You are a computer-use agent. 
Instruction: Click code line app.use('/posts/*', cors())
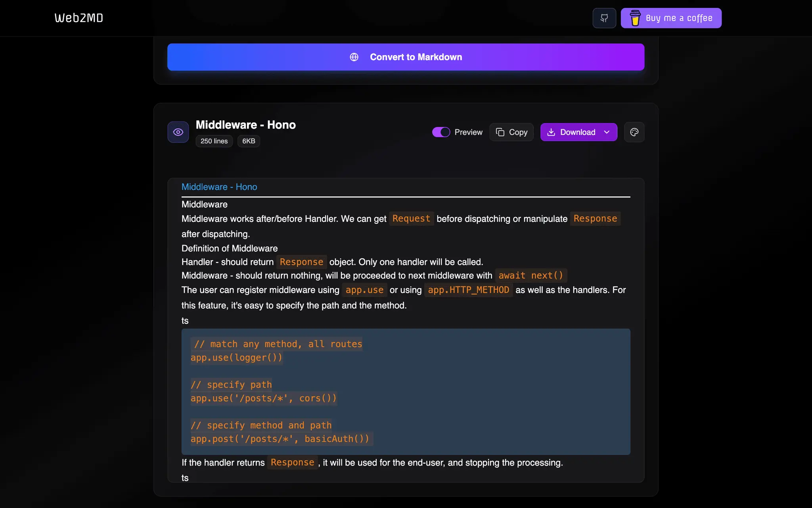264,398
